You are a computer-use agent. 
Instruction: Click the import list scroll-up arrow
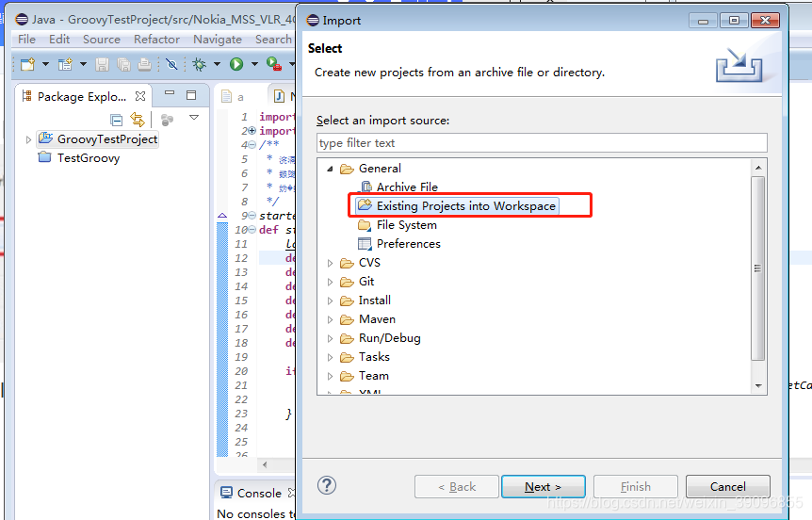pyautogui.click(x=758, y=168)
